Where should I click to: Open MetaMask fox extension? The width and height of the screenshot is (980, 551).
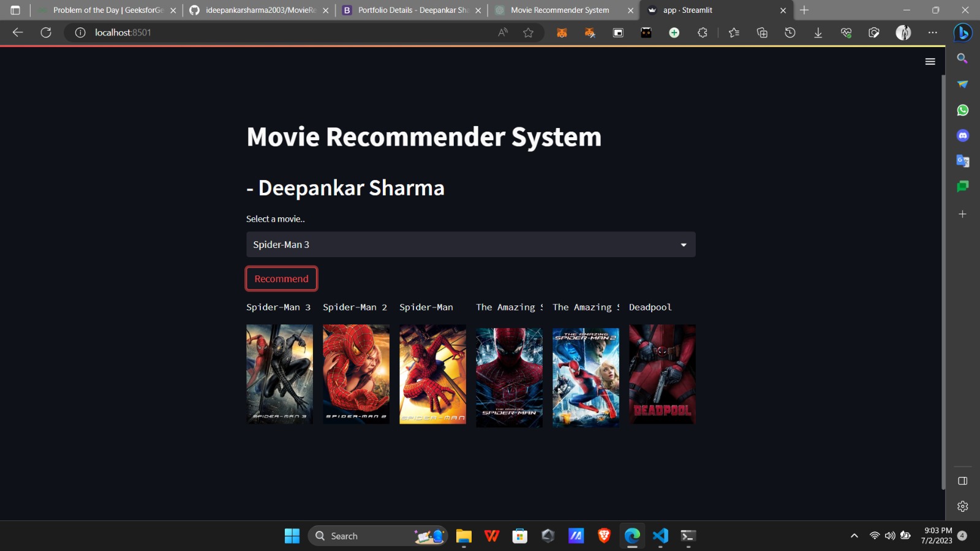[562, 32]
